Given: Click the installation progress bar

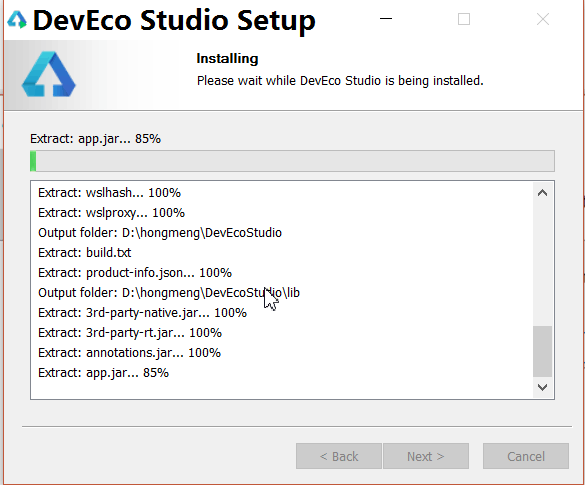Looking at the screenshot, I should [x=292, y=161].
